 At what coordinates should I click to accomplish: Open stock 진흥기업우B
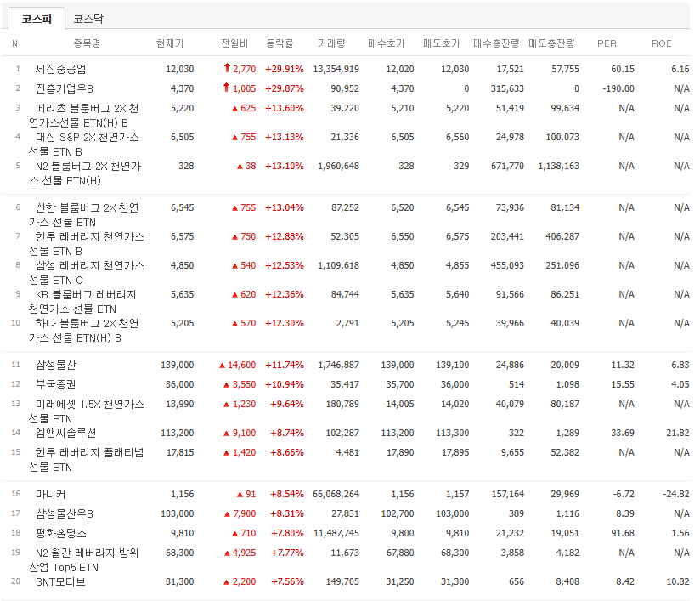tap(65, 88)
